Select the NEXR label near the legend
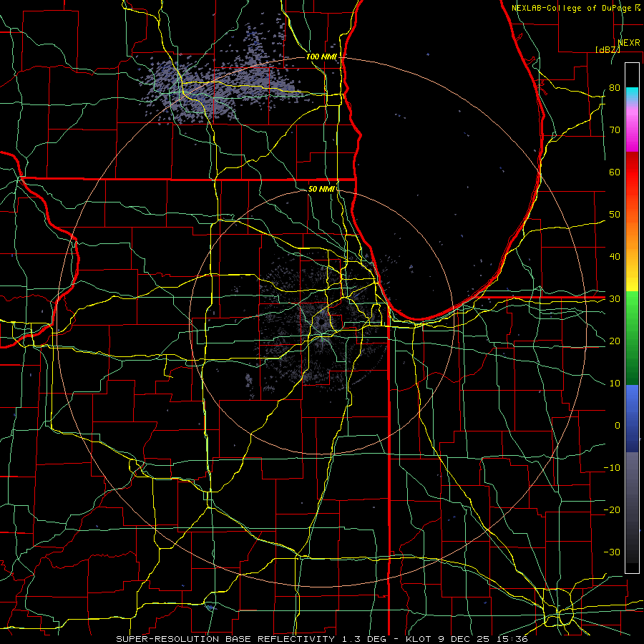This screenshot has height=644, width=644. (x=629, y=43)
